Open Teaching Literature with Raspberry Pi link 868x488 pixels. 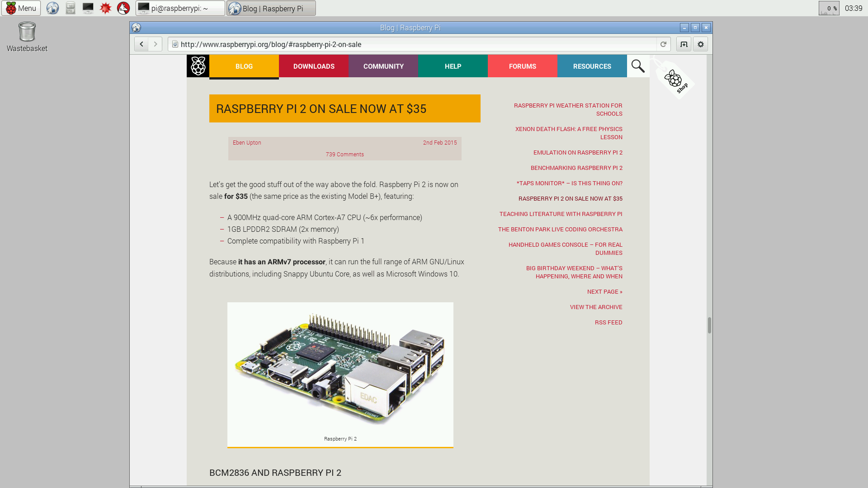pyautogui.click(x=561, y=214)
